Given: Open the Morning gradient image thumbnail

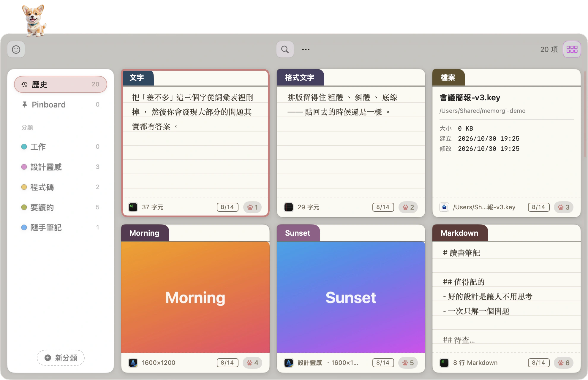Looking at the screenshot, I should 195,297.
